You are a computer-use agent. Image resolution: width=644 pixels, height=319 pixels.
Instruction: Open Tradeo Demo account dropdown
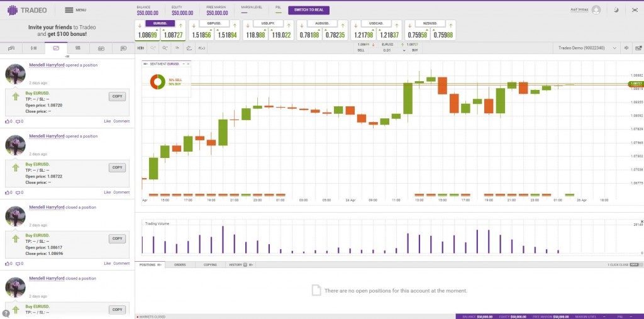tap(587, 48)
